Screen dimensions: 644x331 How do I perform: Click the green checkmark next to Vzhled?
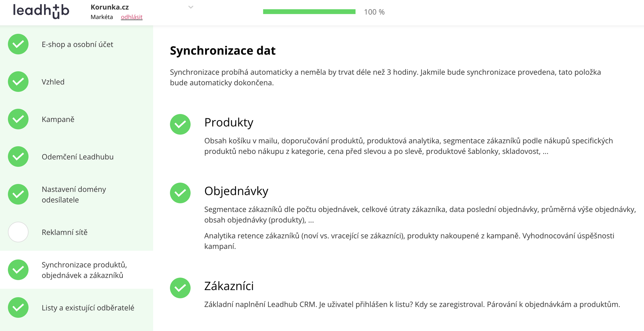pos(18,82)
